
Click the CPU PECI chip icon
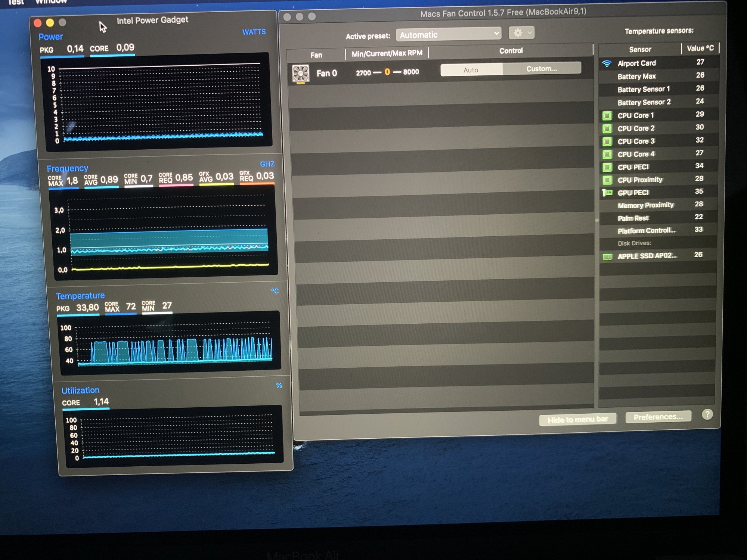click(x=607, y=167)
